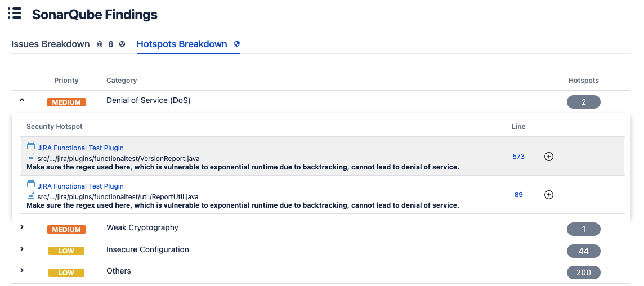Click the hotspot count badge showing 2

[584, 102]
